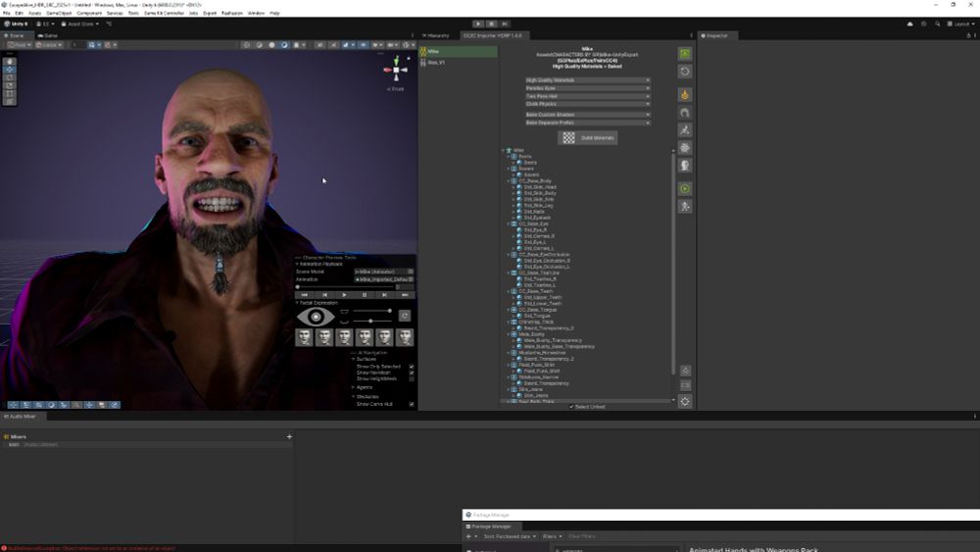Click Clear Filters in Package Manager

click(582, 536)
